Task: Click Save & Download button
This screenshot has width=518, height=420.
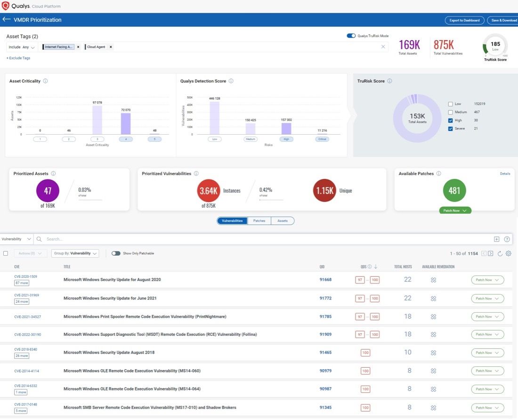Action: coord(503,20)
